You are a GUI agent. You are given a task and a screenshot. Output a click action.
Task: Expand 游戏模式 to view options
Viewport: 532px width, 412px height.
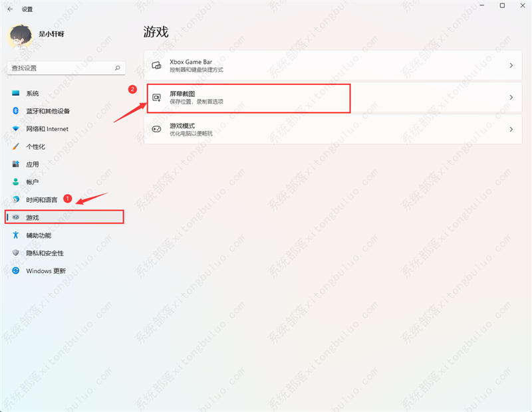coord(332,130)
